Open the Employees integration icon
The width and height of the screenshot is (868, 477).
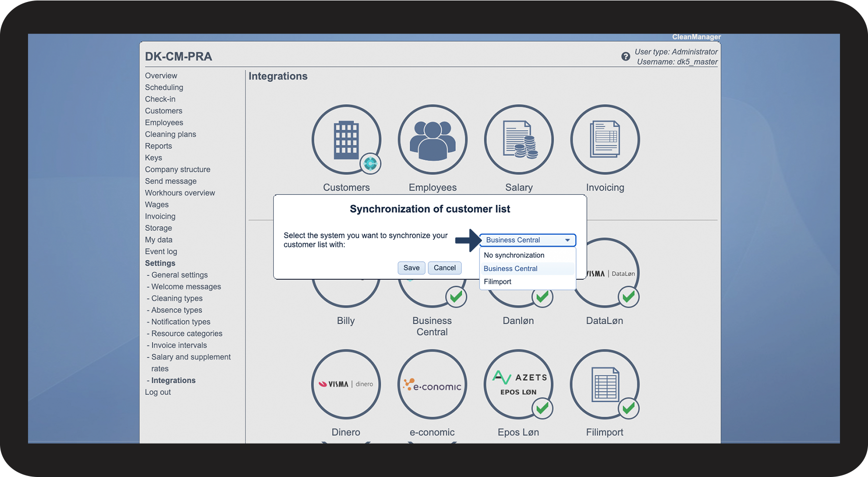[x=433, y=140]
